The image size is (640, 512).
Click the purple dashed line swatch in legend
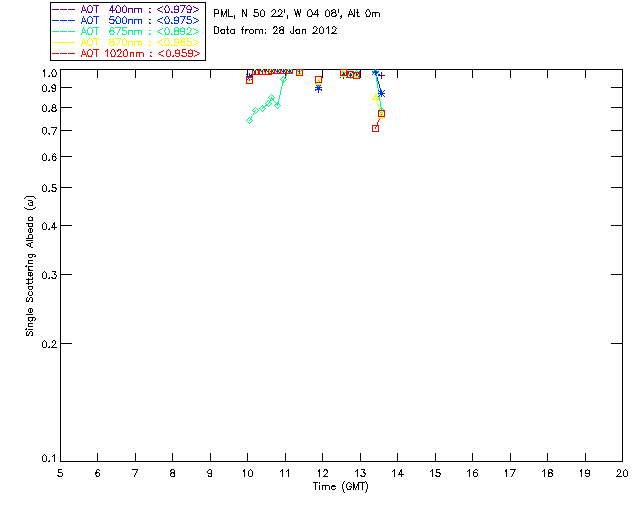64,9
